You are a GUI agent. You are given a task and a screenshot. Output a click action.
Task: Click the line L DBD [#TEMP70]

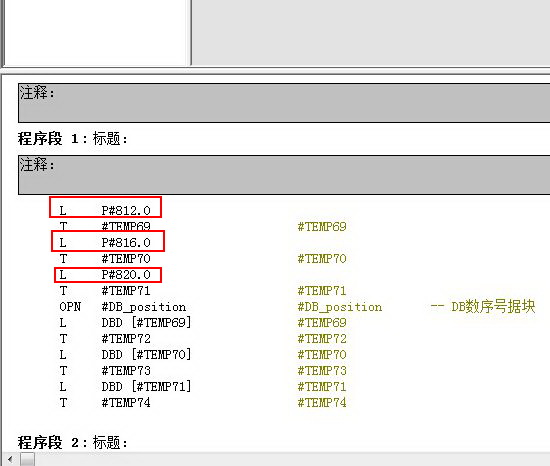(125, 354)
